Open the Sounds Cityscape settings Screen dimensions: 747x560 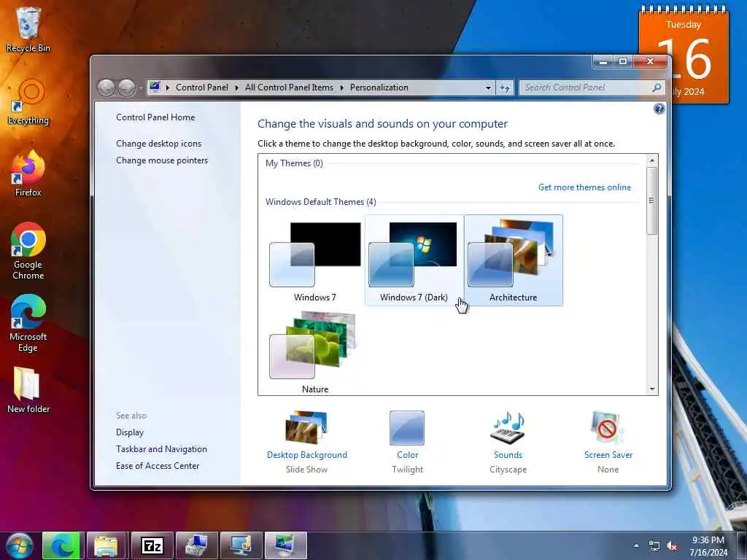(508, 442)
